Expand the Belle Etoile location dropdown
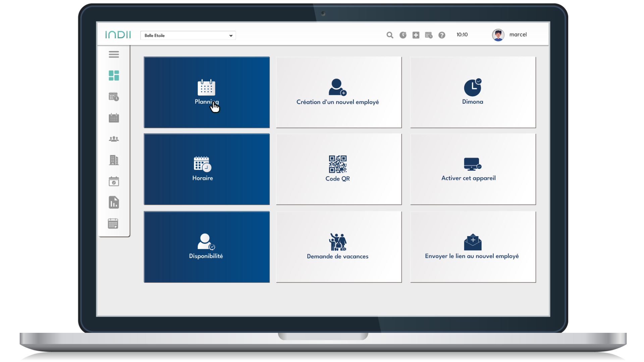The width and height of the screenshot is (644, 362). tap(188, 36)
